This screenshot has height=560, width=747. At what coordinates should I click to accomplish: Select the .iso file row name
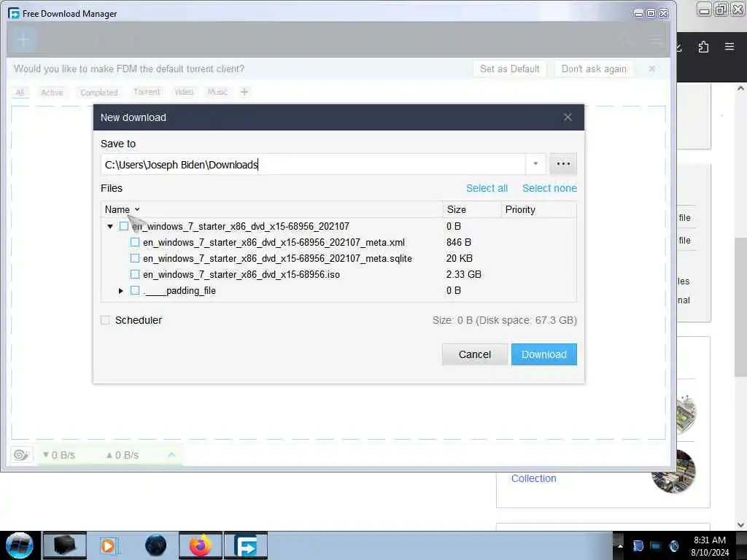241,274
